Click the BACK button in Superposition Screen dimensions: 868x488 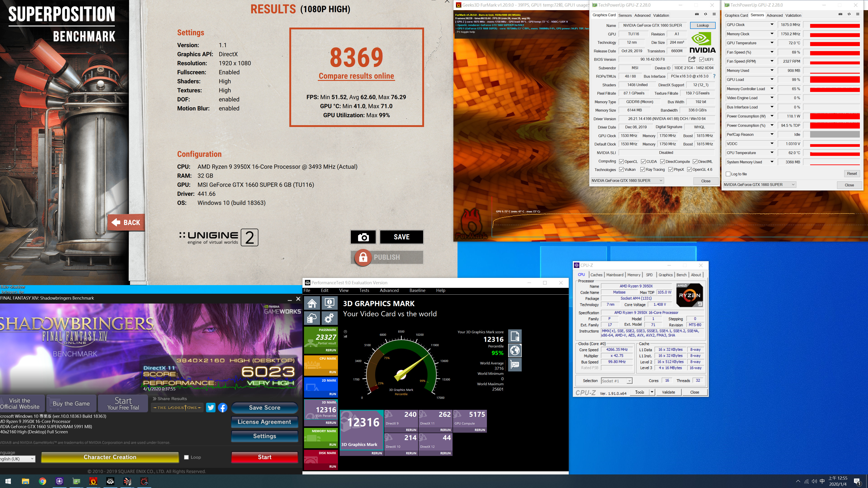click(x=126, y=222)
